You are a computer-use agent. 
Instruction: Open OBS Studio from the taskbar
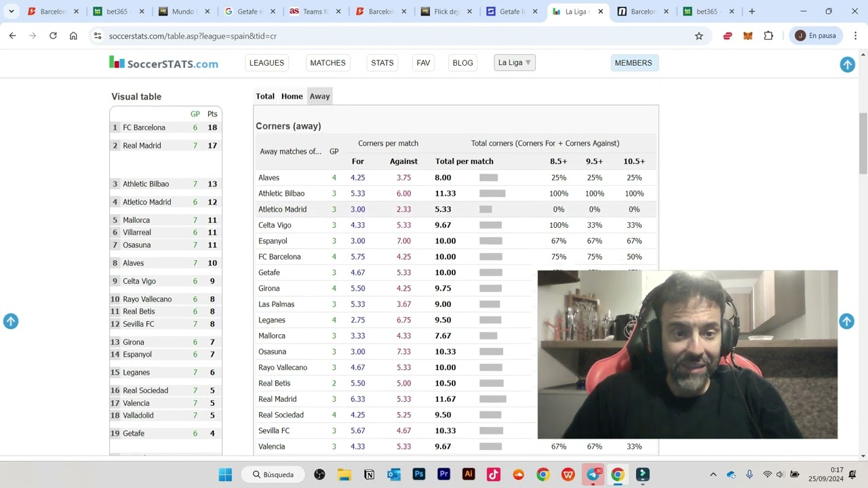(x=319, y=474)
